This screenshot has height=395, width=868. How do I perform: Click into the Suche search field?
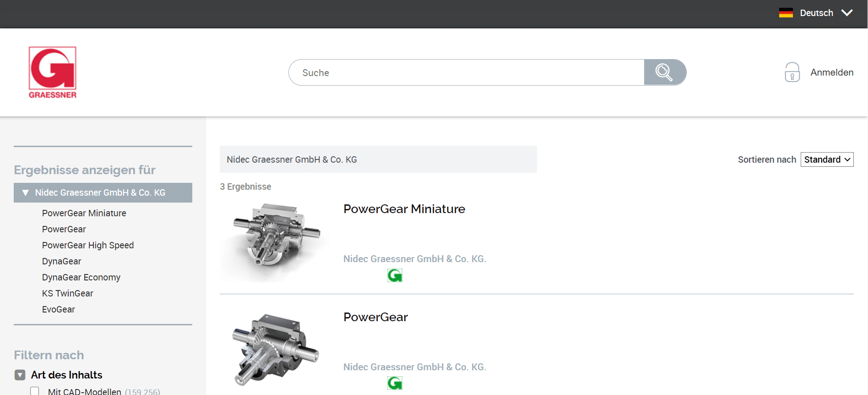coord(467,72)
